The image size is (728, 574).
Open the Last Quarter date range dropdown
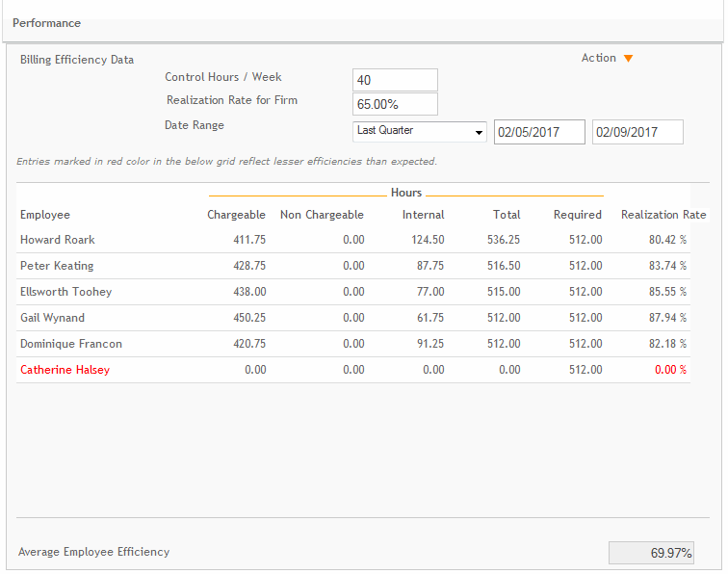point(420,131)
